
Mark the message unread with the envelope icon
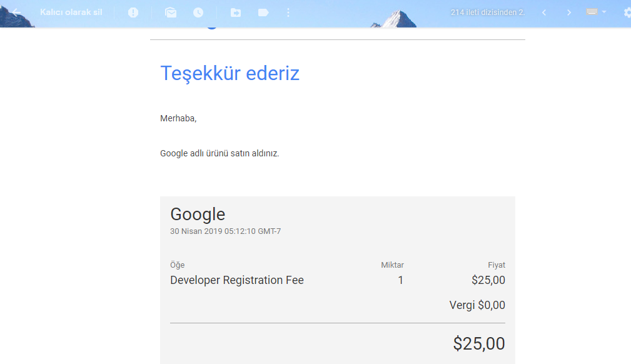(171, 13)
